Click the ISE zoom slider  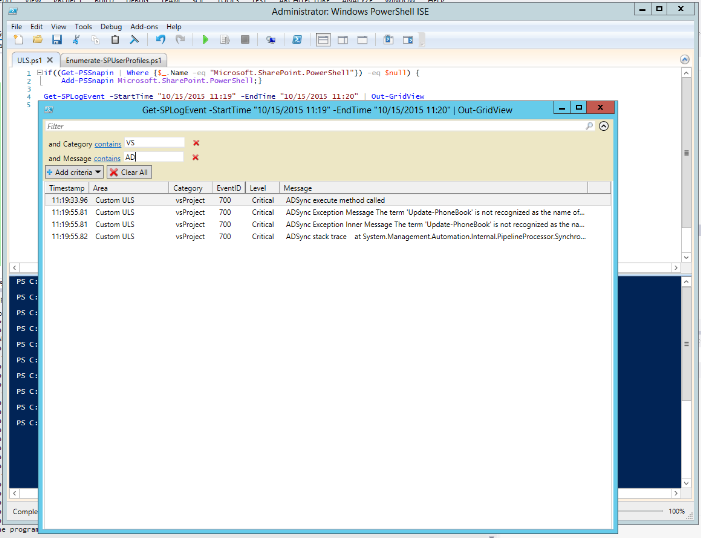click(x=642, y=511)
